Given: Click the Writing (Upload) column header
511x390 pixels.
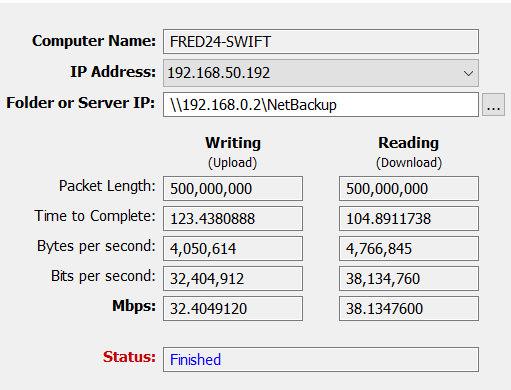Looking at the screenshot, I should click(x=233, y=153).
